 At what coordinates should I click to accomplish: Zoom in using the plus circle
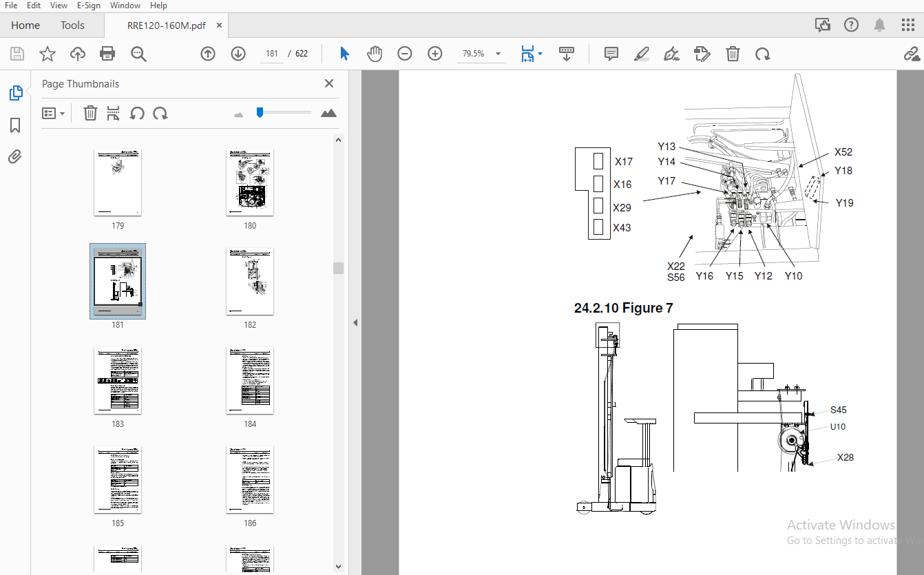click(435, 54)
